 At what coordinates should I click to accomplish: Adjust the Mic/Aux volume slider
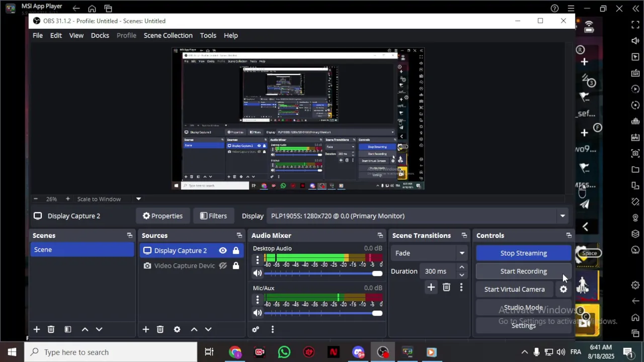pyautogui.click(x=323, y=313)
